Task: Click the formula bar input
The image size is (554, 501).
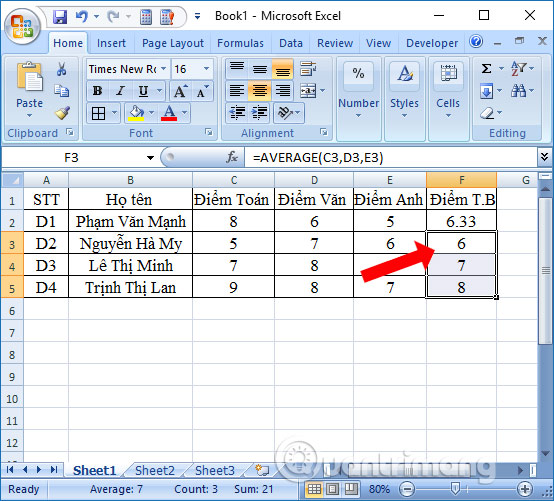Action: (391, 157)
